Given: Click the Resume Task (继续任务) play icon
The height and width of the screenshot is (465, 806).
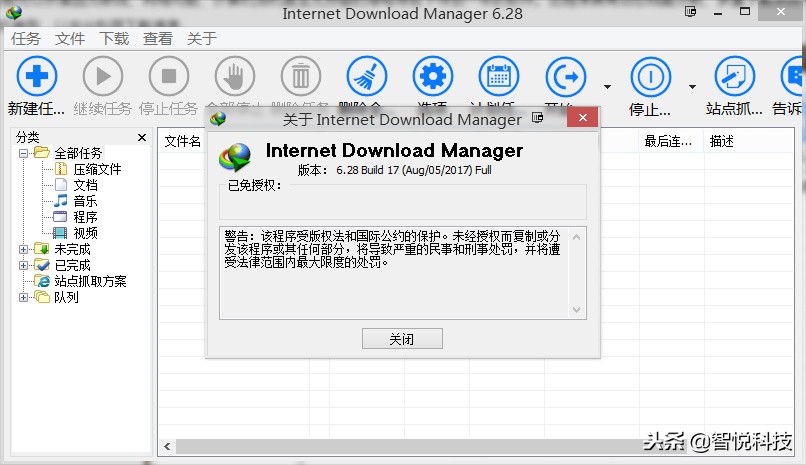Looking at the screenshot, I should [x=103, y=76].
